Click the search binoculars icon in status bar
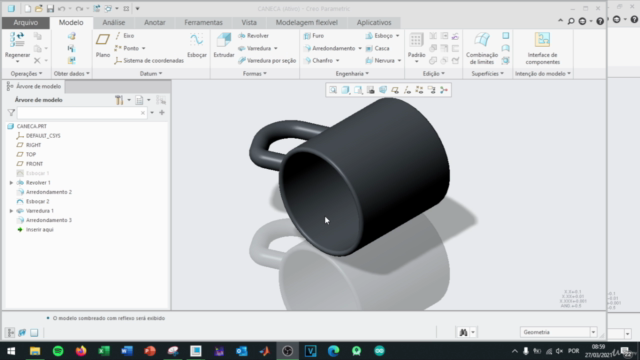Viewport: 640px width, 360px height. point(463,332)
